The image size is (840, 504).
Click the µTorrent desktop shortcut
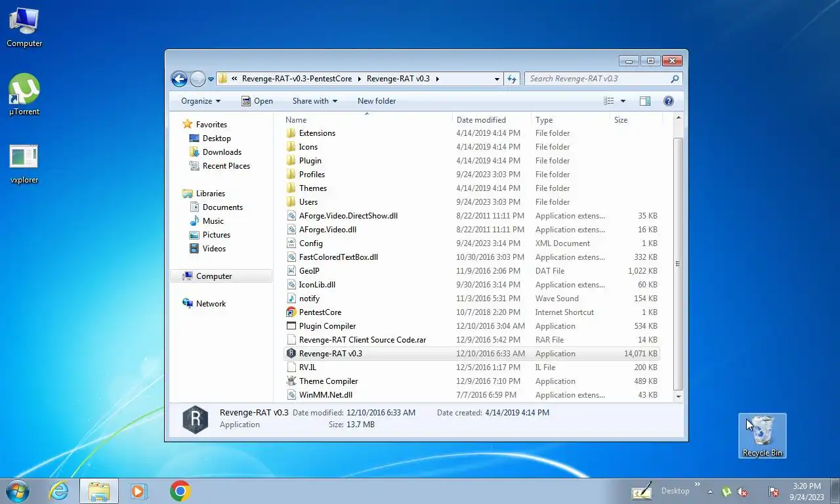(24, 94)
